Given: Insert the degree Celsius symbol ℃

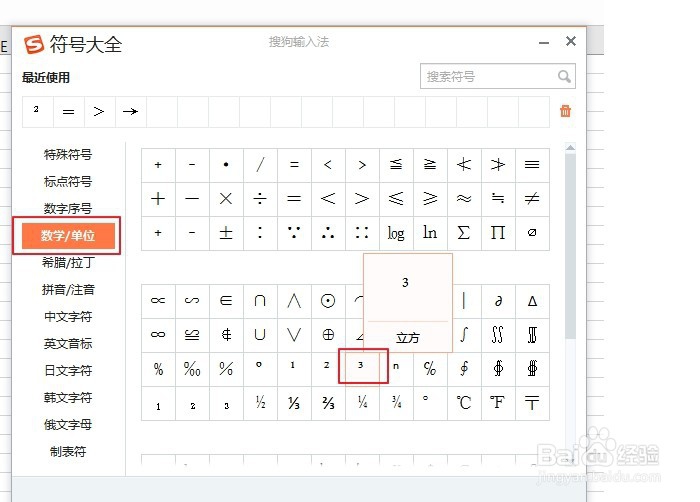Looking at the screenshot, I should coord(464,403).
